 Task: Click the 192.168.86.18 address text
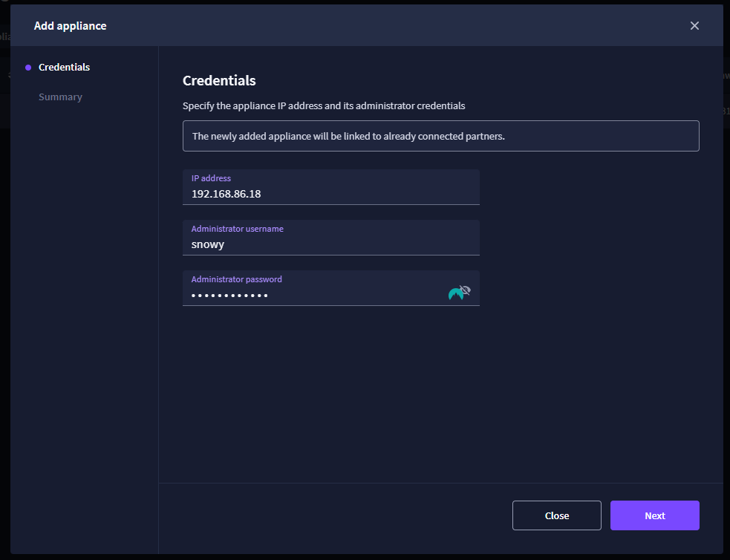(227, 194)
